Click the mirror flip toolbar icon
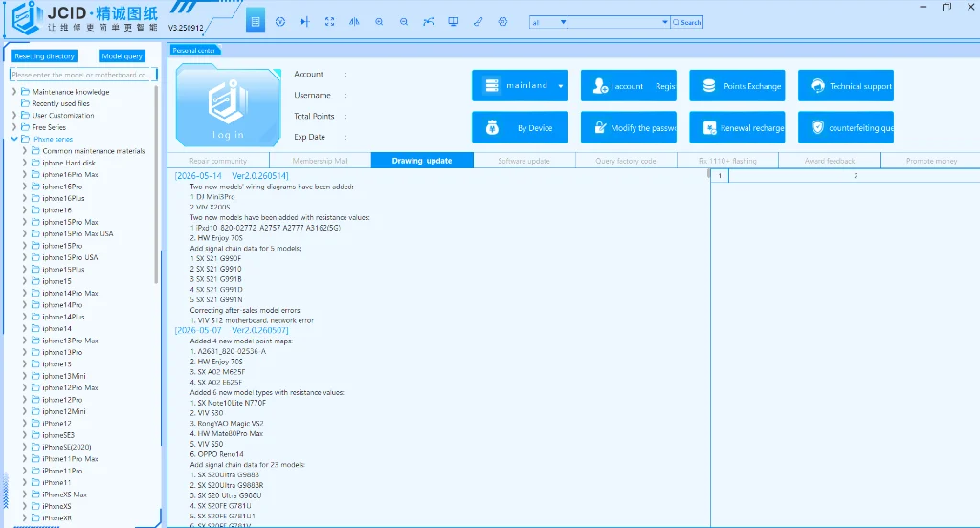The height and width of the screenshot is (528, 980). [x=354, y=22]
